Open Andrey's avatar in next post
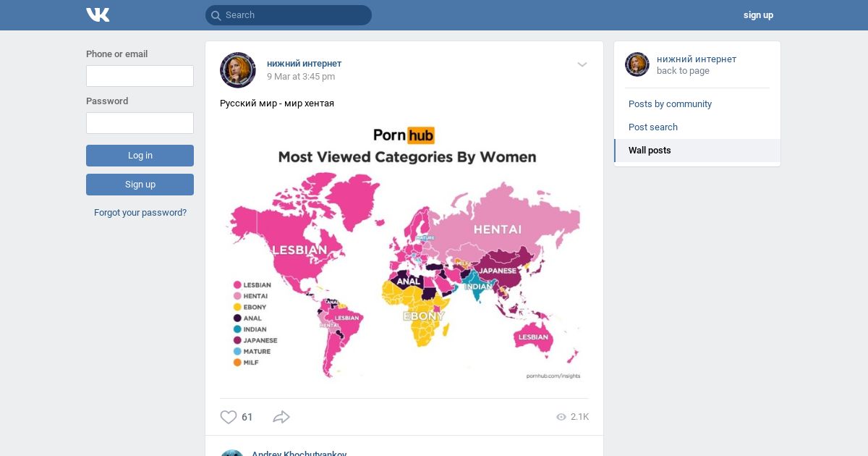 click(x=231, y=453)
